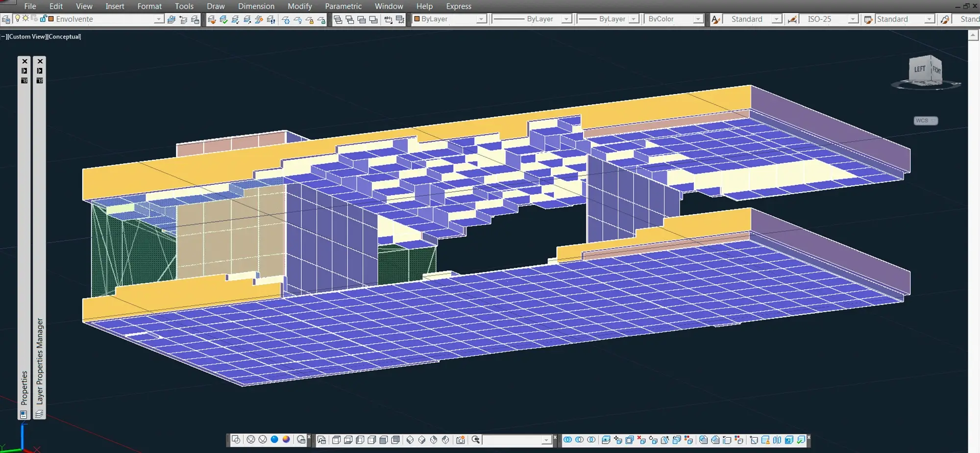980x453 pixels.
Task: Open the Layer Properties Manager icon in toolbar
Action: pyautogui.click(x=6, y=19)
